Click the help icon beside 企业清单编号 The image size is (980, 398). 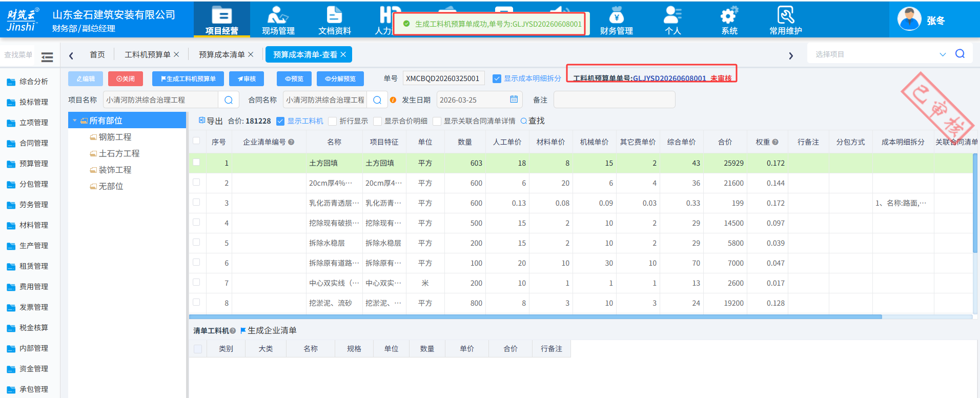point(291,142)
